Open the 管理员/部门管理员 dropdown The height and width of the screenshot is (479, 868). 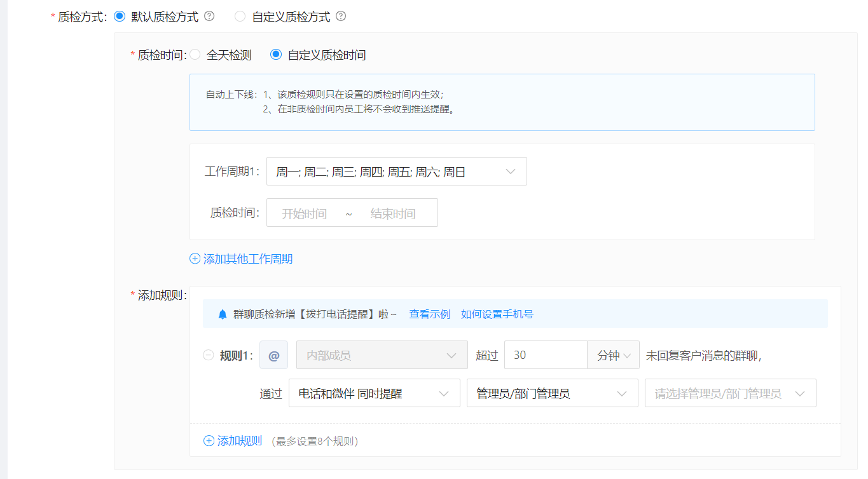tap(553, 393)
